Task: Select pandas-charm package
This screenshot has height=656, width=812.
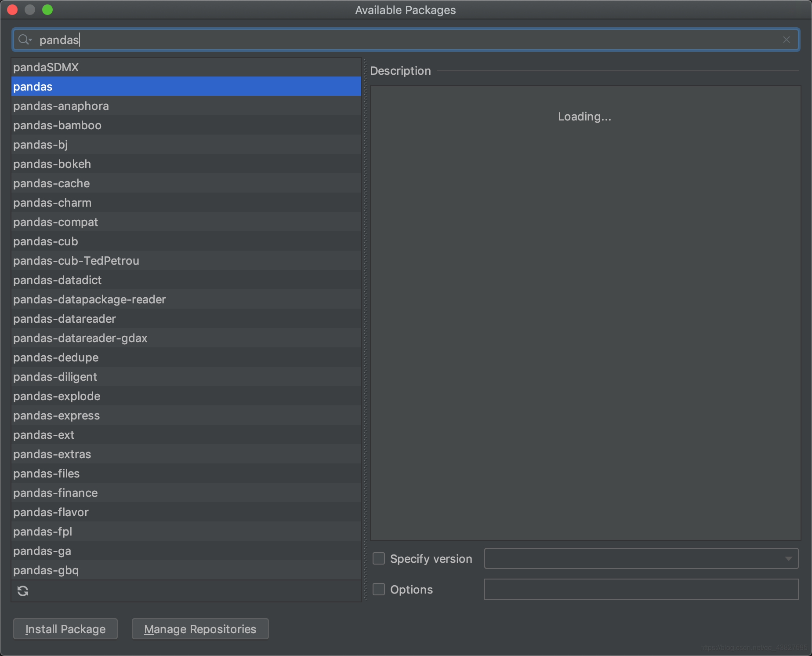Action: 186,203
